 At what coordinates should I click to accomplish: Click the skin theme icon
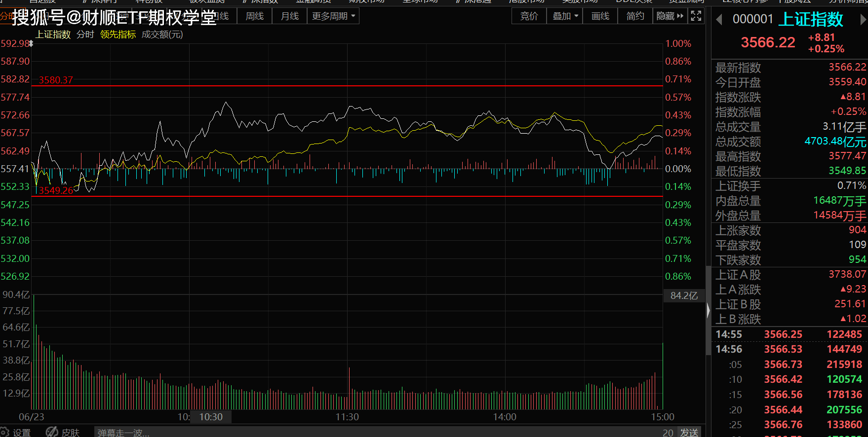tap(52, 432)
